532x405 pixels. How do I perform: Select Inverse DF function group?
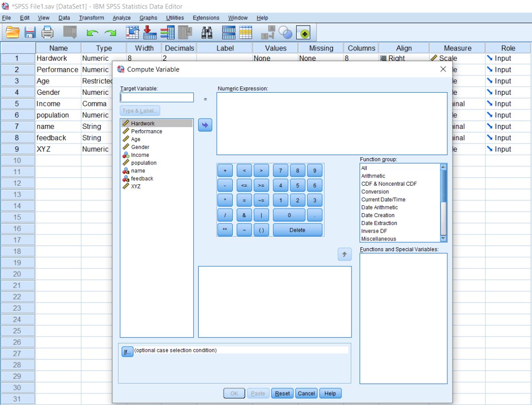click(x=400, y=231)
